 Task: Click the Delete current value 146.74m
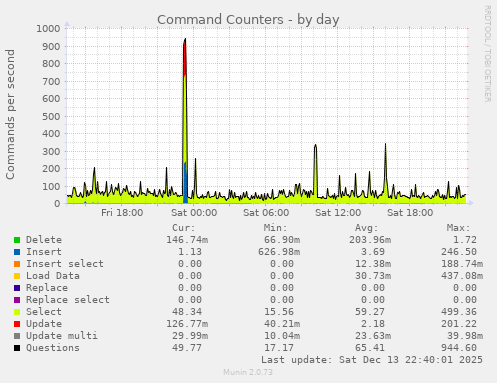tap(187, 240)
